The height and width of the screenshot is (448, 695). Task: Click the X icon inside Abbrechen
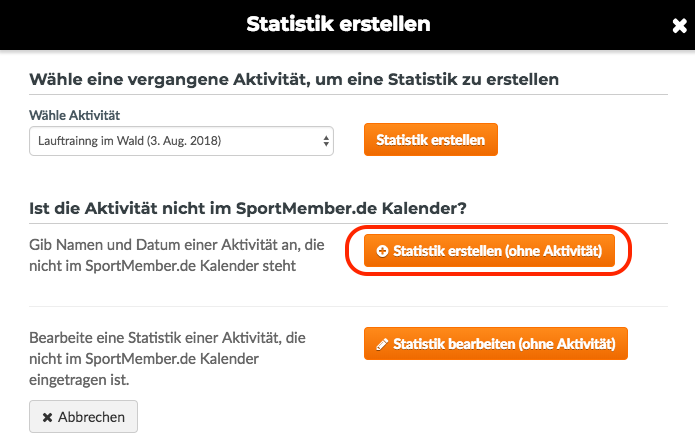pos(47,417)
